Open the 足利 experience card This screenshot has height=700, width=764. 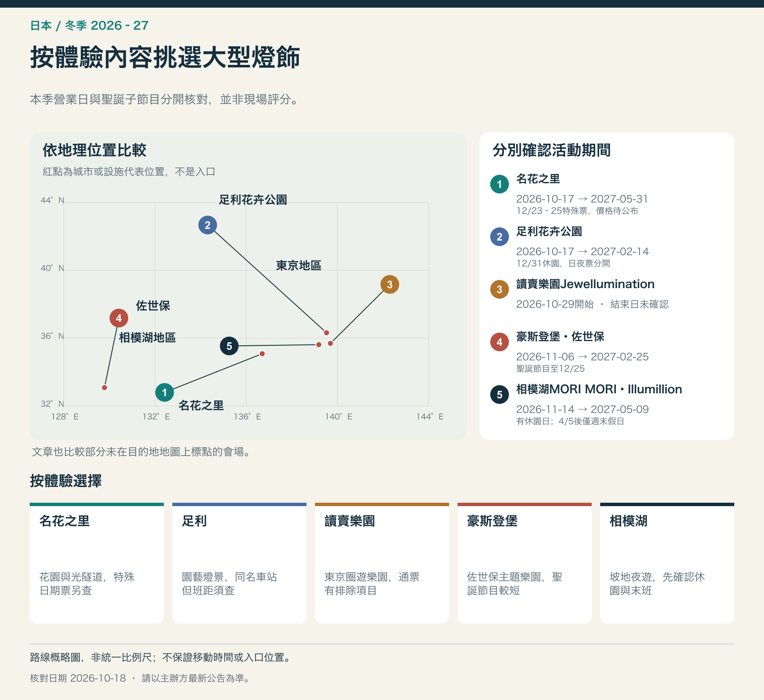pyautogui.click(x=239, y=563)
